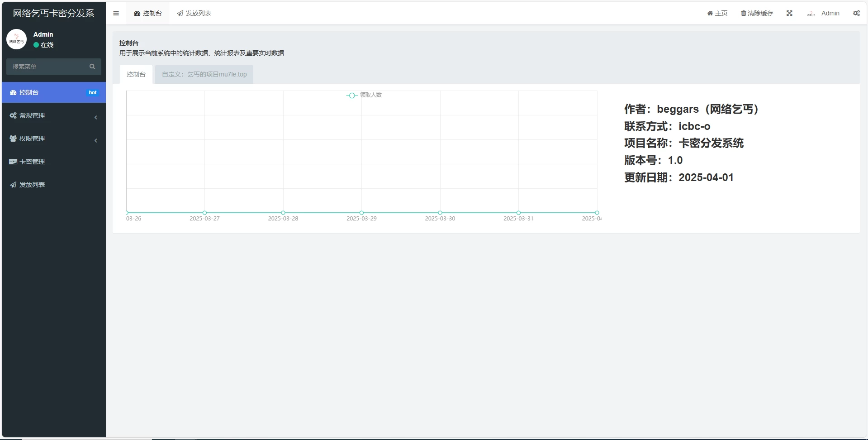Screen dimensions: 868x440
Task: Toggle sidebar with hamburger menu icon
Action: point(116,13)
